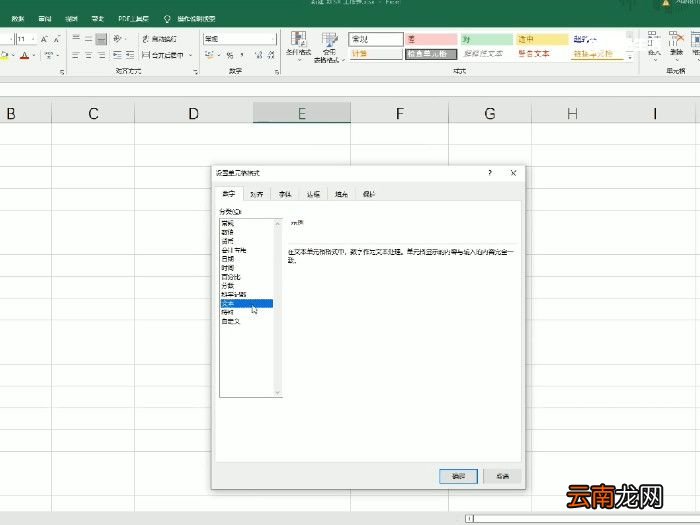Click the 取消 (Cancel) button

click(x=502, y=476)
